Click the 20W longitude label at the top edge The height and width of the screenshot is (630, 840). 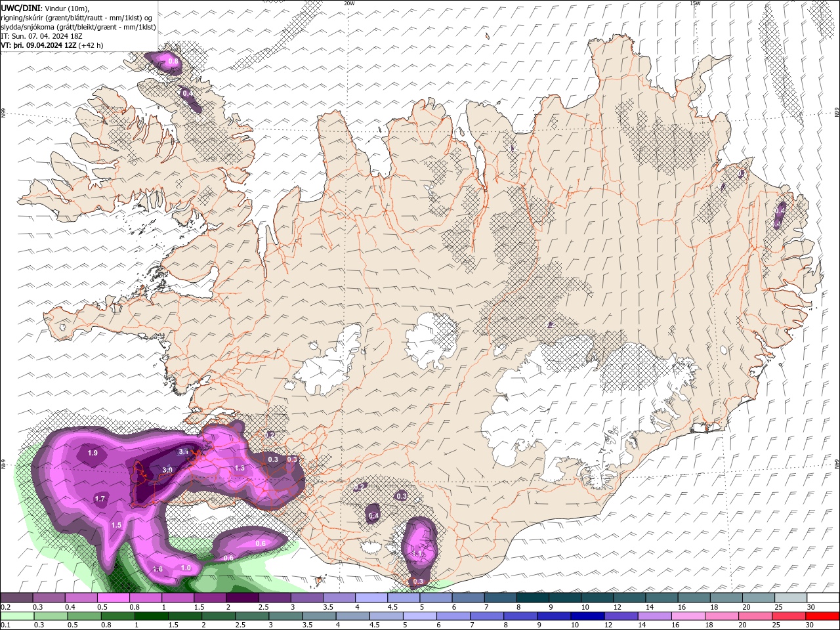(x=349, y=3)
